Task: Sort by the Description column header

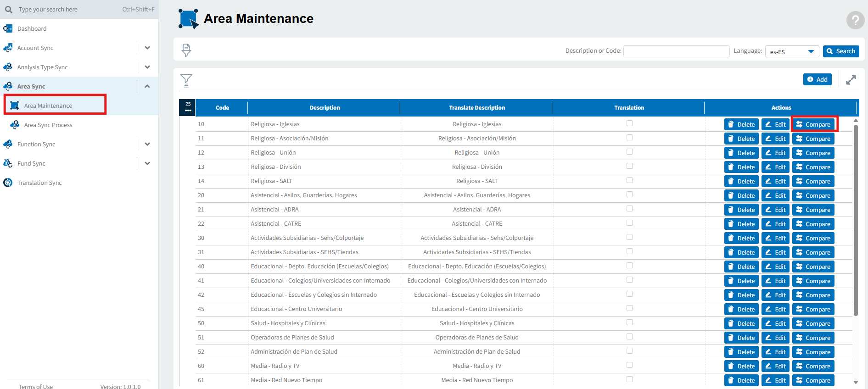Action: click(325, 108)
